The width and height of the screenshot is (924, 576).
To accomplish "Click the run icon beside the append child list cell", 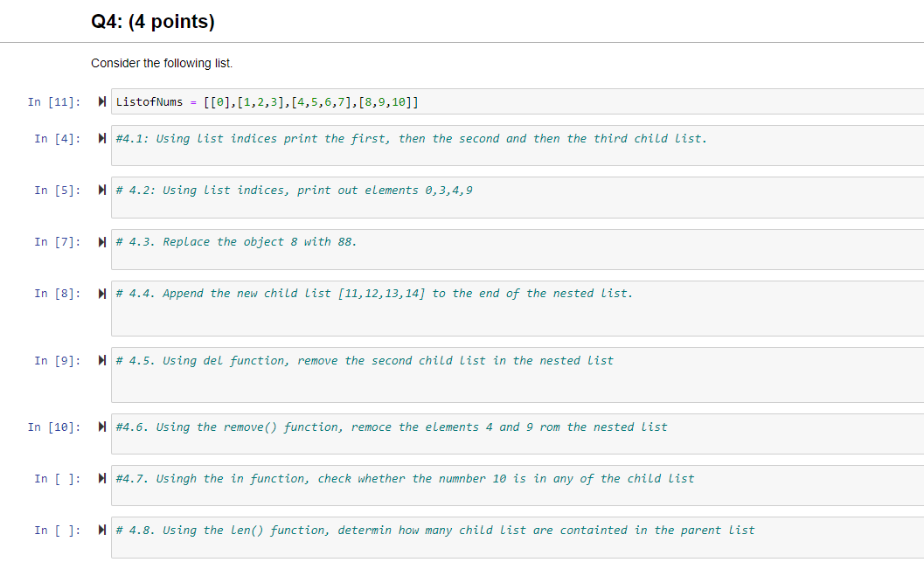I will (x=102, y=293).
